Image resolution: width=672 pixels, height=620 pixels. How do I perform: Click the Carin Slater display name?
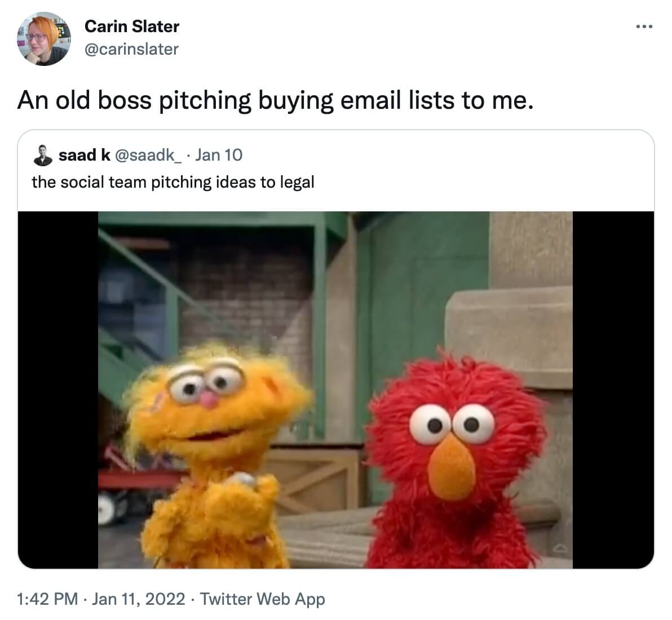coord(132,26)
